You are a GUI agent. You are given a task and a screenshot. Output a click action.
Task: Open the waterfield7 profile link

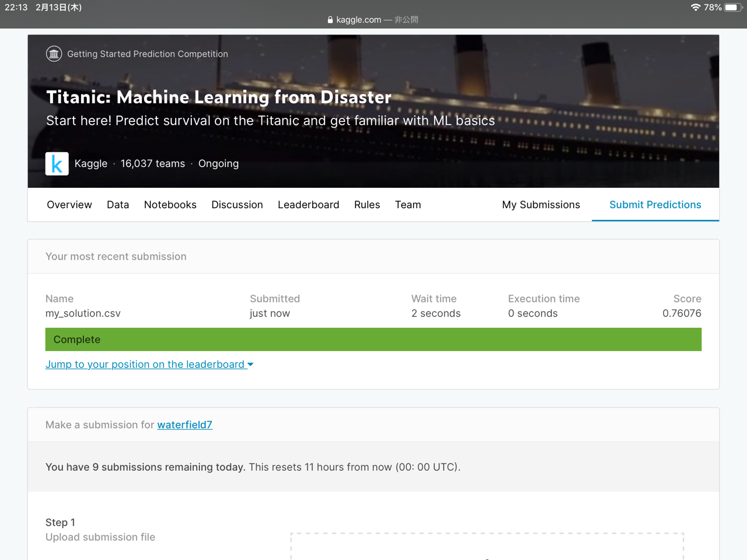[x=184, y=425]
